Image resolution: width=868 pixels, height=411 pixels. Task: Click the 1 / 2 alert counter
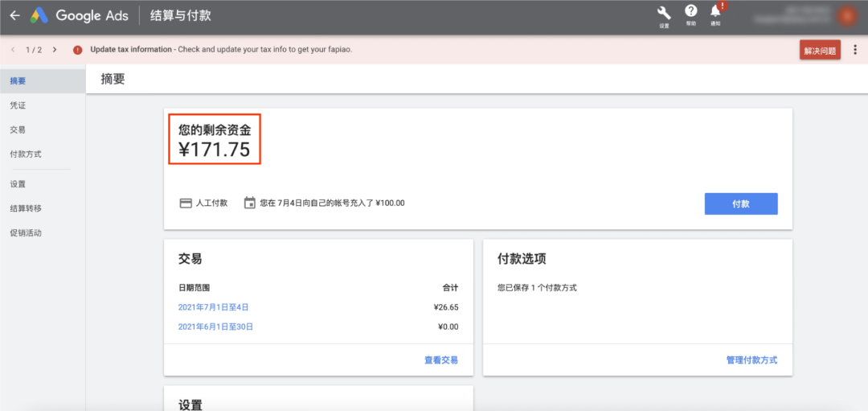[x=34, y=49]
